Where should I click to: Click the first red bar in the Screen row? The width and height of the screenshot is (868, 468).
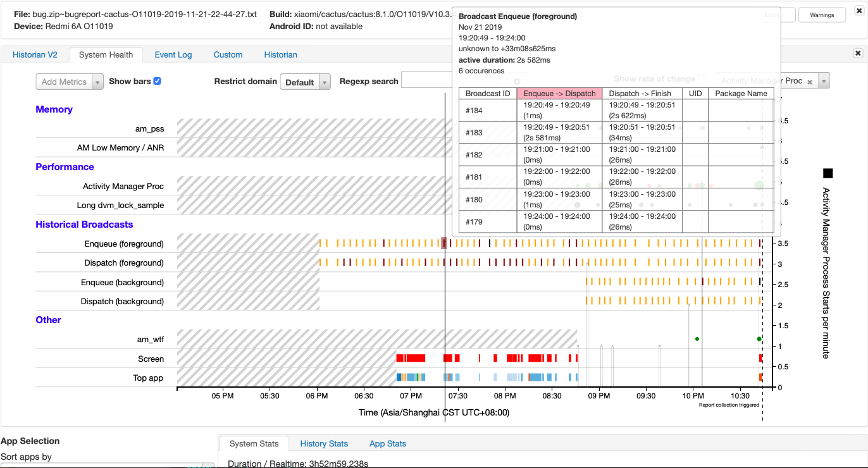pos(400,358)
